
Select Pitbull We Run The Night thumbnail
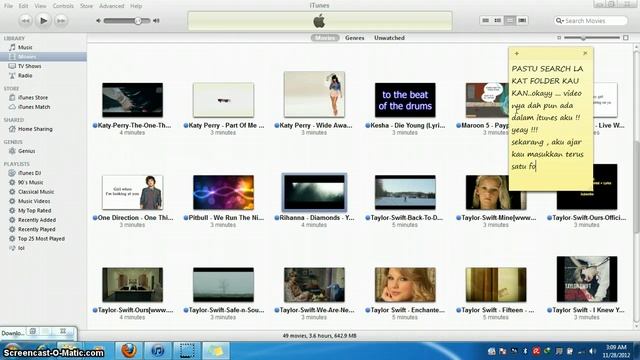tap(223, 193)
